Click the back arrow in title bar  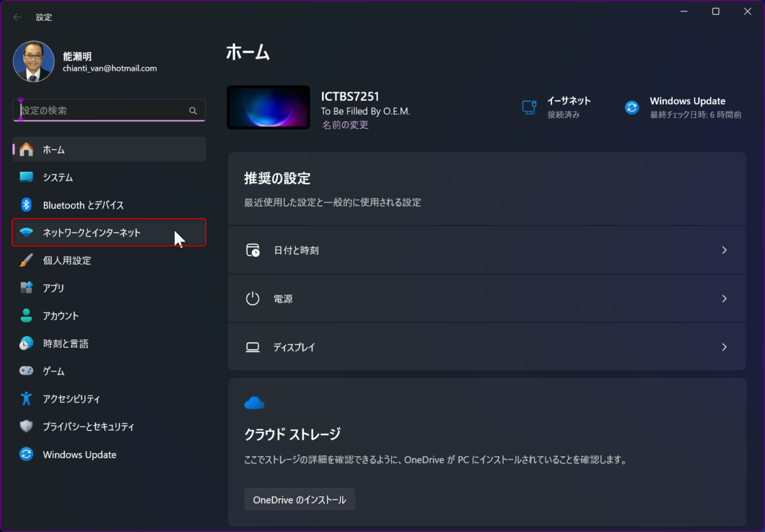(17, 17)
